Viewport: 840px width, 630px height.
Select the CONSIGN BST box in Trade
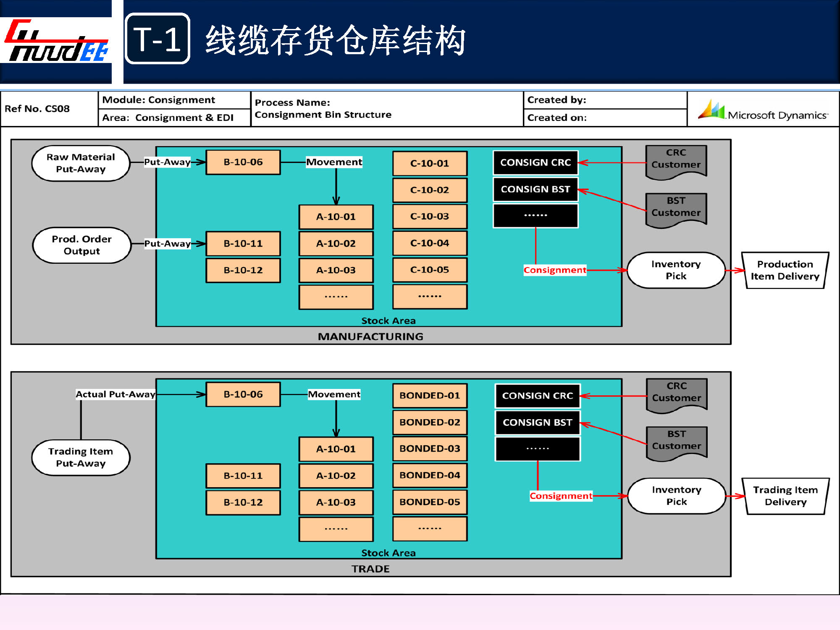537,423
